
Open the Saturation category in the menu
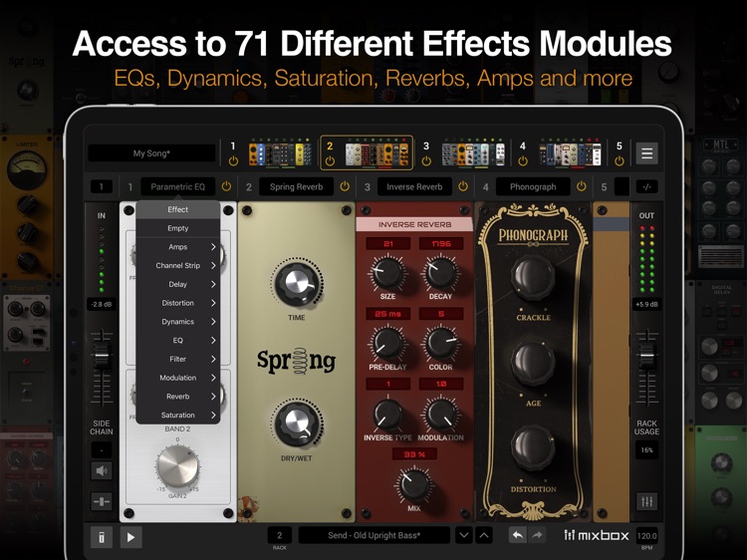[x=177, y=416]
